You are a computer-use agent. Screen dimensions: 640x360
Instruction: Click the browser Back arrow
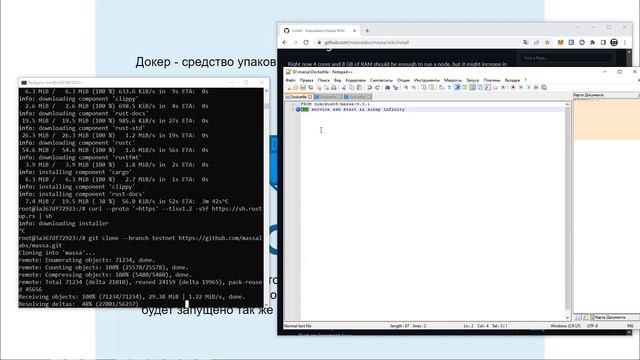[285, 42]
